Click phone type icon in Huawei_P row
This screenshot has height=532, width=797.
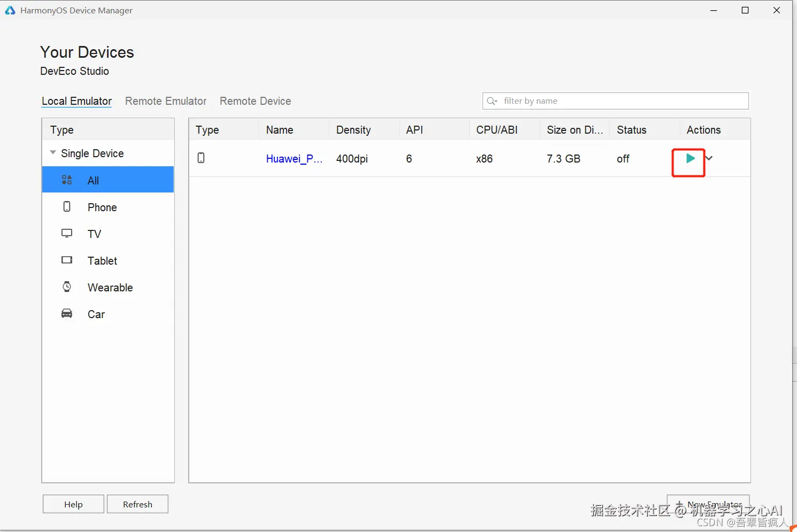[201, 158]
